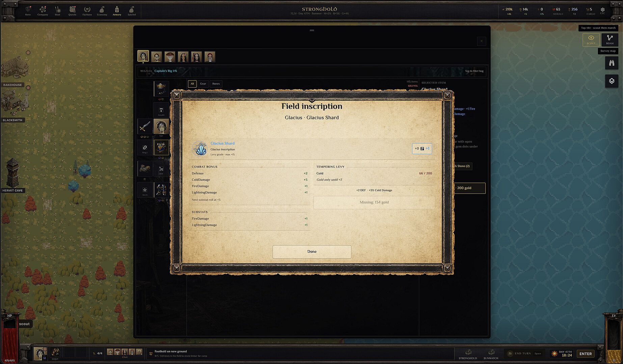This screenshot has width=623, height=364.
Task: Click the Cargo 5 indicator
Action: tap(591, 11)
